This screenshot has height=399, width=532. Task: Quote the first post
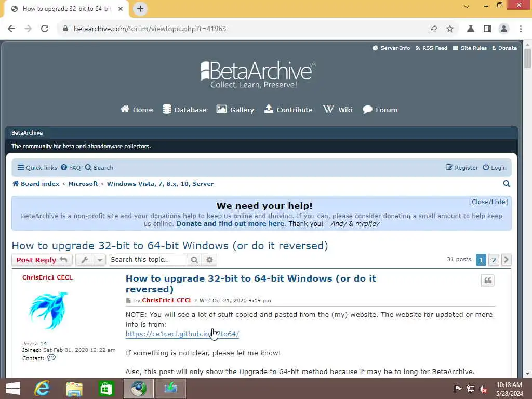click(488, 281)
